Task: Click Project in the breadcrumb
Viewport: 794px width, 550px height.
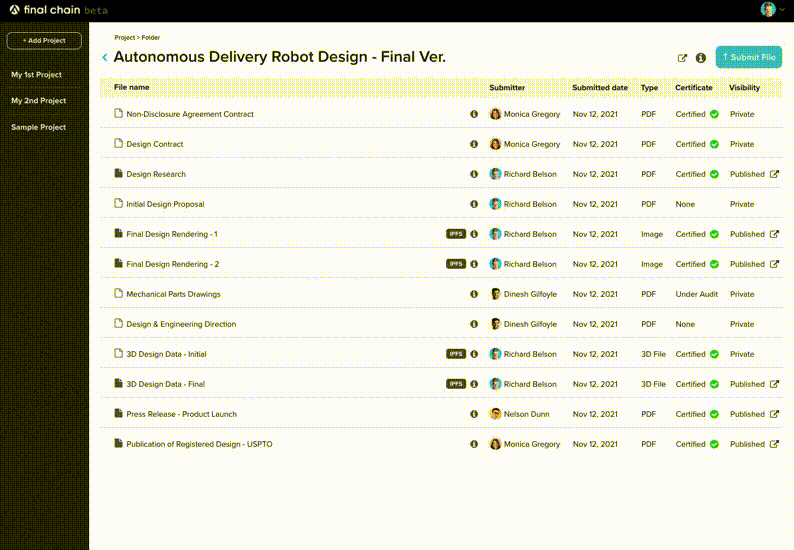Action: (125, 37)
